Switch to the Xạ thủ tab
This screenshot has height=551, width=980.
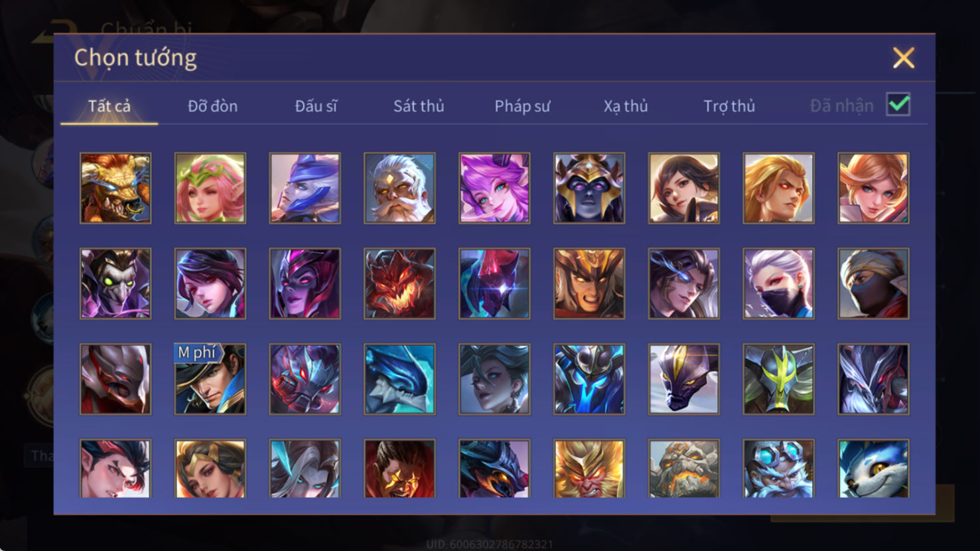(626, 106)
